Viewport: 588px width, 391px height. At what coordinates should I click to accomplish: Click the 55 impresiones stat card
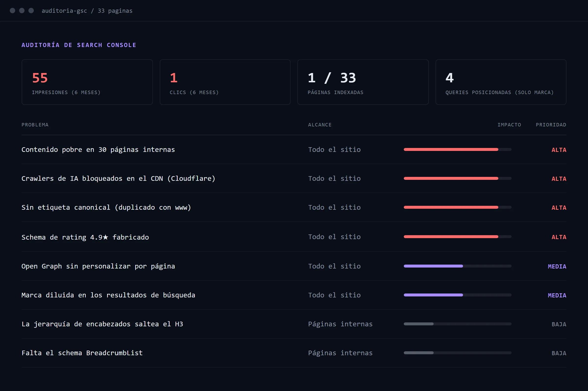tap(87, 82)
